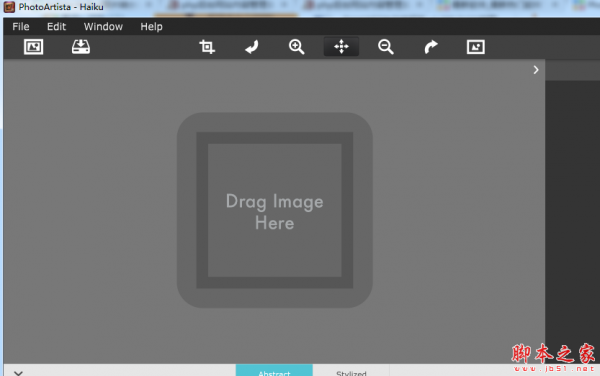The width and height of the screenshot is (600, 376).
Task: Open the File menu
Action: (21, 27)
